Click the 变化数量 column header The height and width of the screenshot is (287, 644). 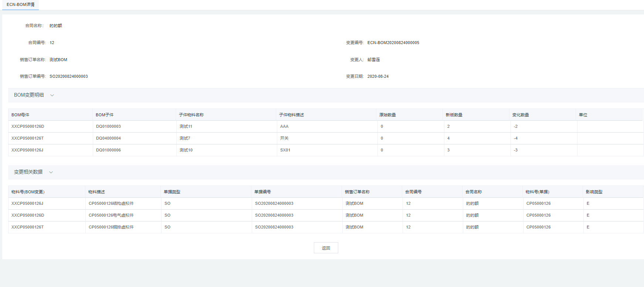520,115
